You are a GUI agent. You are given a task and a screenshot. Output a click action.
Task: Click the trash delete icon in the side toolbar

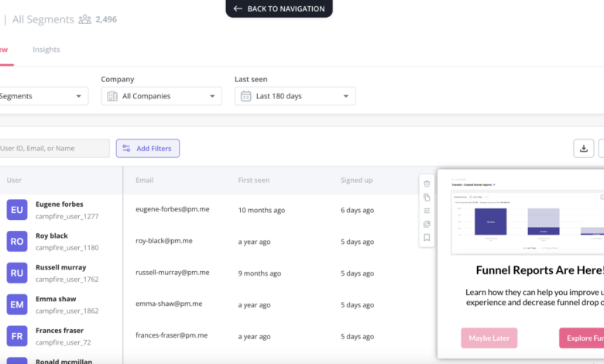tap(427, 184)
